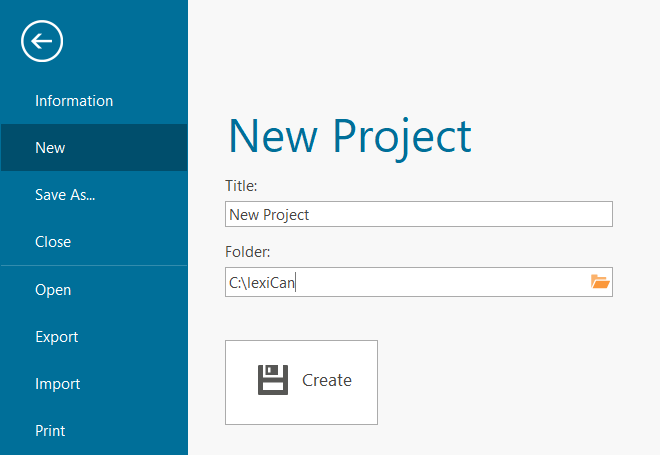Open the Import section
The height and width of the screenshot is (455, 660).
click(x=57, y=384)
